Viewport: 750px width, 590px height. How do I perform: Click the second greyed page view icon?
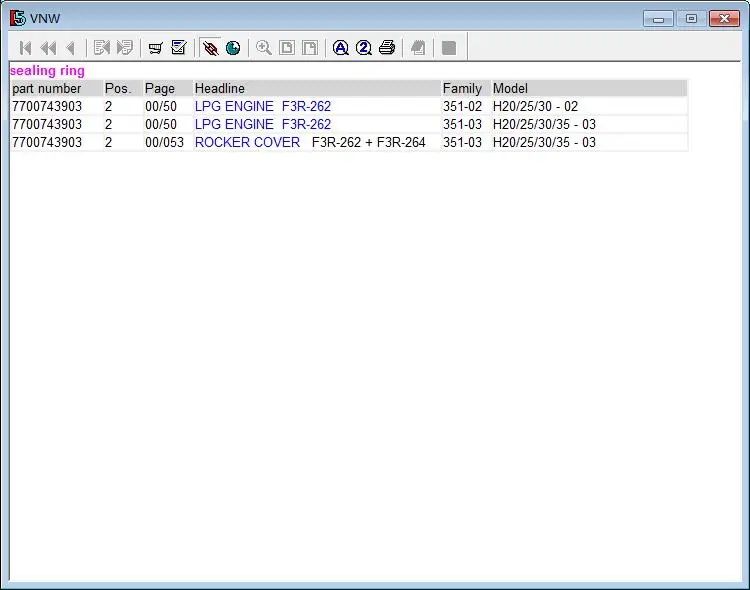[x=310, y=48]
